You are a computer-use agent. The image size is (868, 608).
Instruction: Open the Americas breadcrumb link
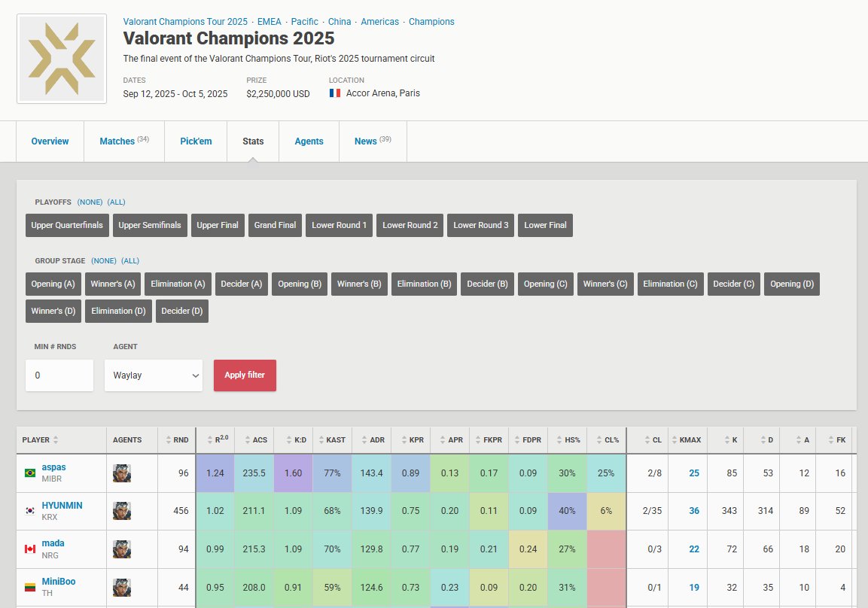click(379, 22)
